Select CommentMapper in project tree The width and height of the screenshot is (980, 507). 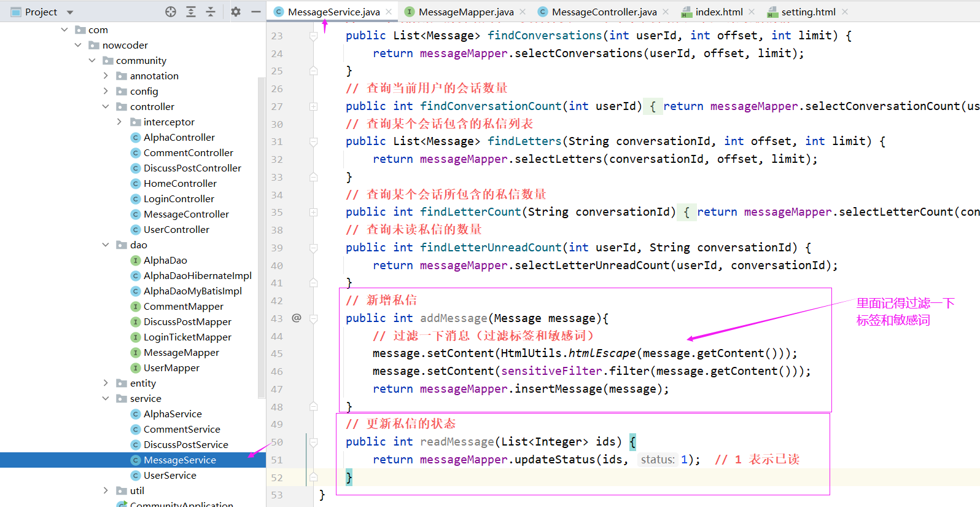pos(184,306)
